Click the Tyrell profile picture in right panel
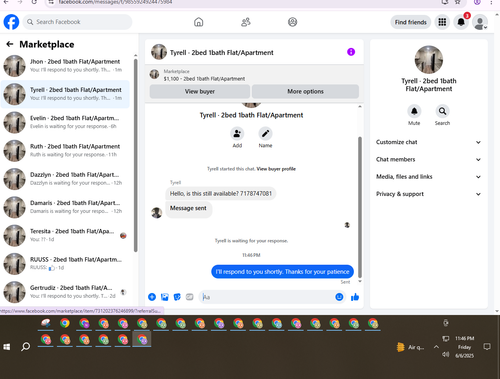 [429, 60]
